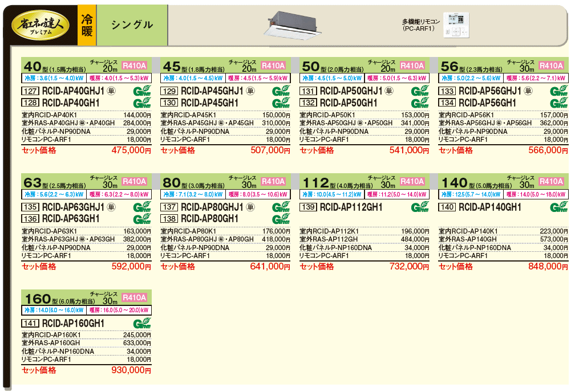Click the set price 507,000円
Viewport: 575px width, 392px height.
coord(270,150)
